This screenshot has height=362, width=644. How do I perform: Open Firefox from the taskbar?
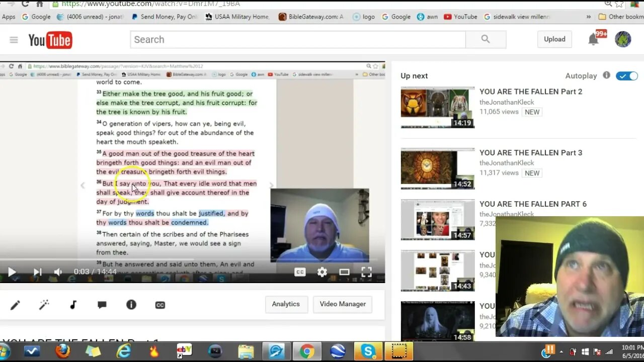62,351
